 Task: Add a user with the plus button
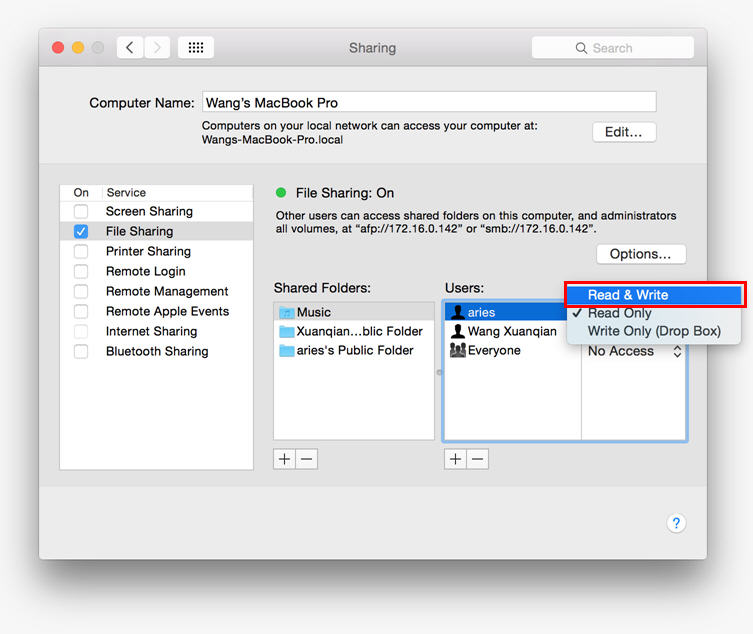[x=455, y=459]
